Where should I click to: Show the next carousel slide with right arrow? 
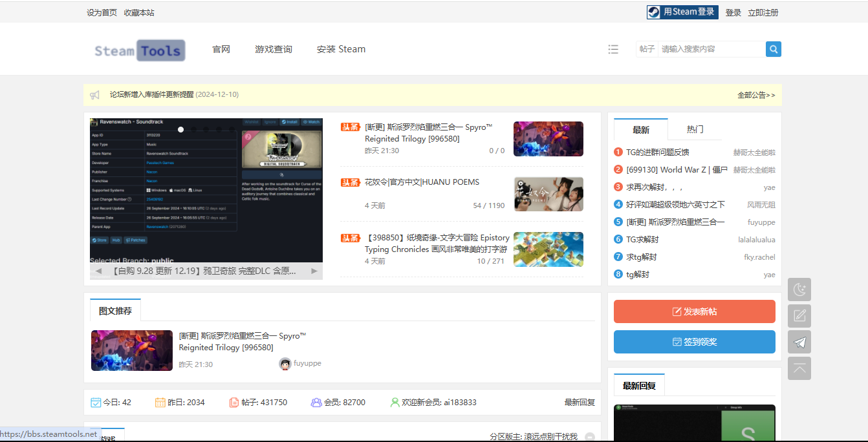(x=314, y=271)
